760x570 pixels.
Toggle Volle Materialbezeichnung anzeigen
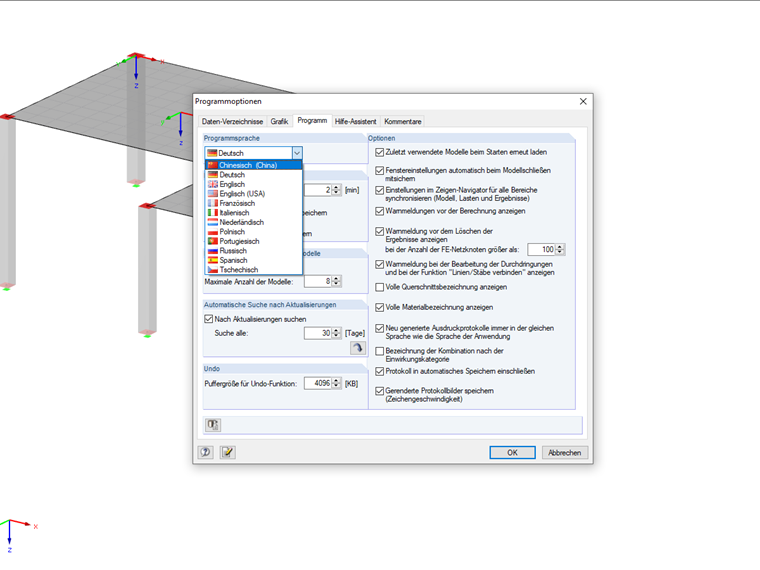coord(380,307)
